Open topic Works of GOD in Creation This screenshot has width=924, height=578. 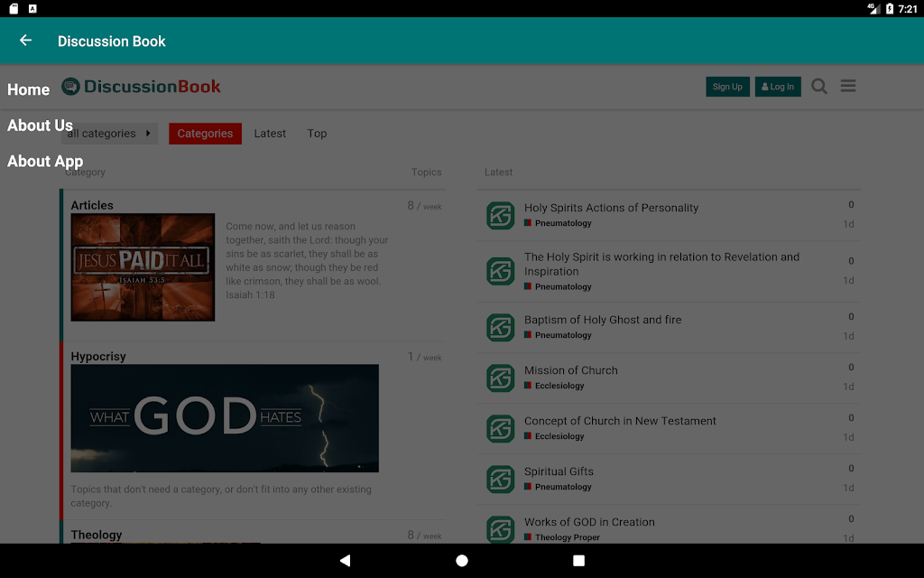point(589,522)
